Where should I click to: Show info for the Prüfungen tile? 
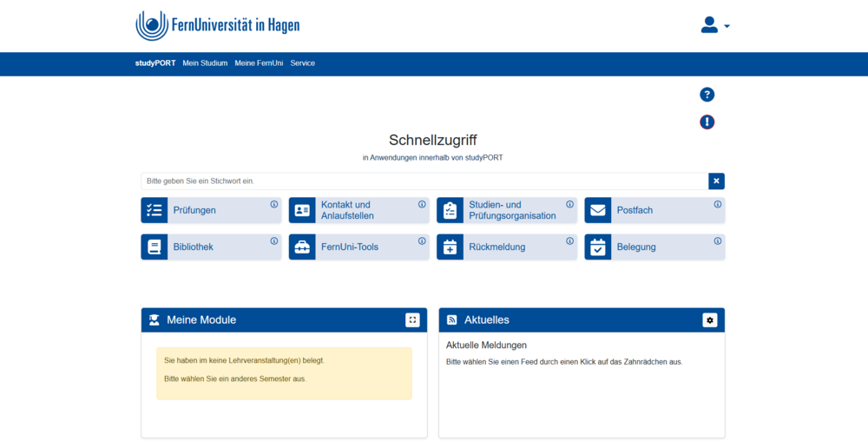[x=274, y=204]
